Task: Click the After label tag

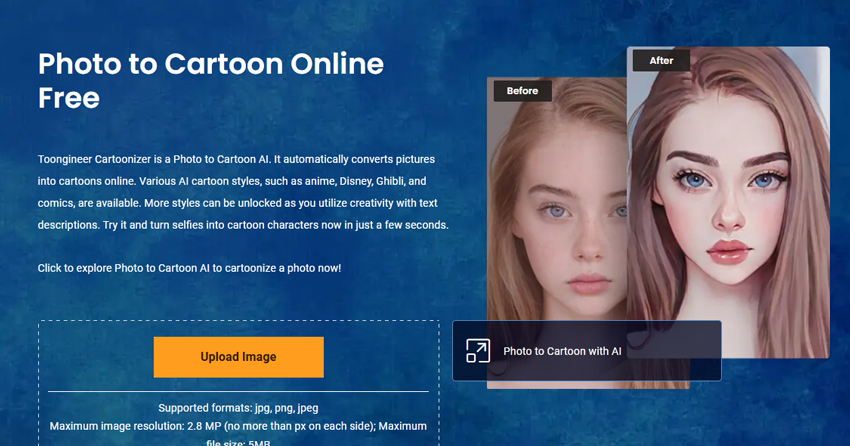Action: coord(661,61)
